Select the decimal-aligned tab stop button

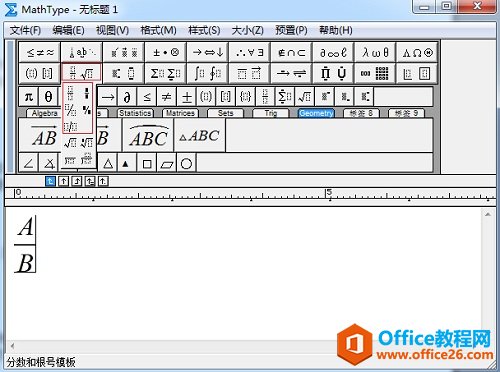coord(103,181)
